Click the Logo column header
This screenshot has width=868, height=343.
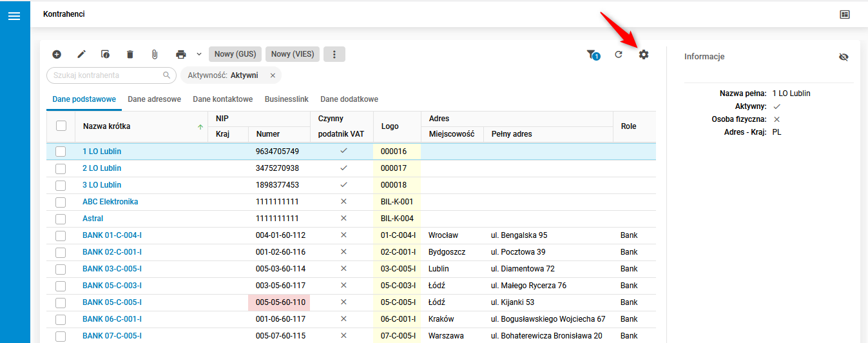396,126
